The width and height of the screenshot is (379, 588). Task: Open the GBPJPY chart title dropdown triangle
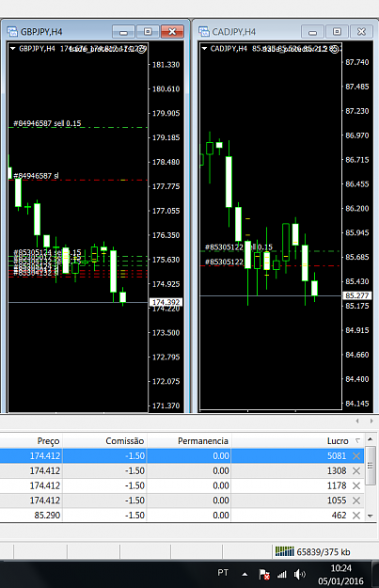pyautogui.click(x=13, y=48)
